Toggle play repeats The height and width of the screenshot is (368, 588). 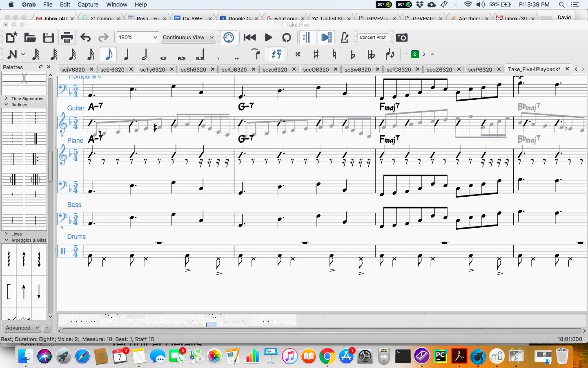tap(307, 38)
